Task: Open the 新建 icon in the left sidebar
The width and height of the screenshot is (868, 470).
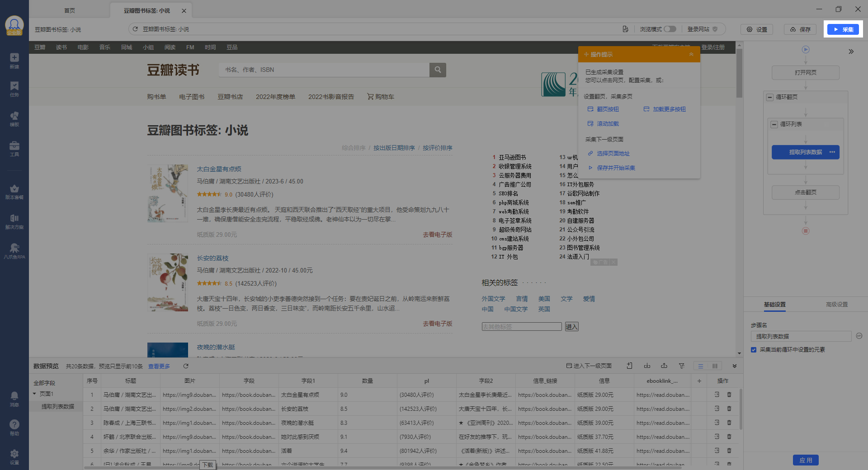Action: click(x=14, y=60)
